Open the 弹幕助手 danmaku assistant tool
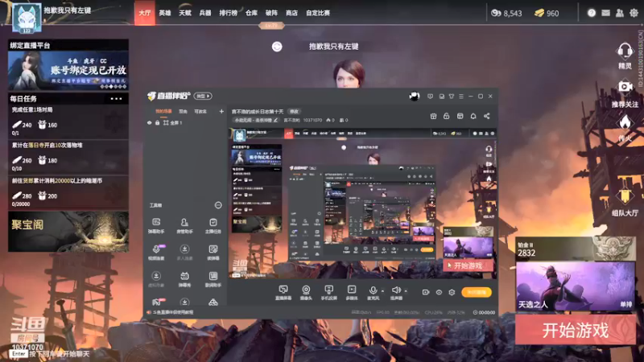Image resolution: width=644 pixels, height=362 pixels. [156, 226]
